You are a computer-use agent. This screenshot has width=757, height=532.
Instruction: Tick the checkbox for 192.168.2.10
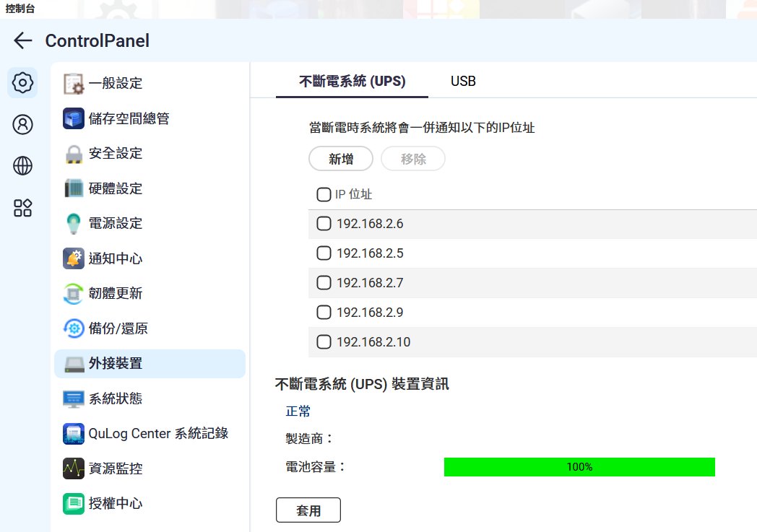pos(324,342)
